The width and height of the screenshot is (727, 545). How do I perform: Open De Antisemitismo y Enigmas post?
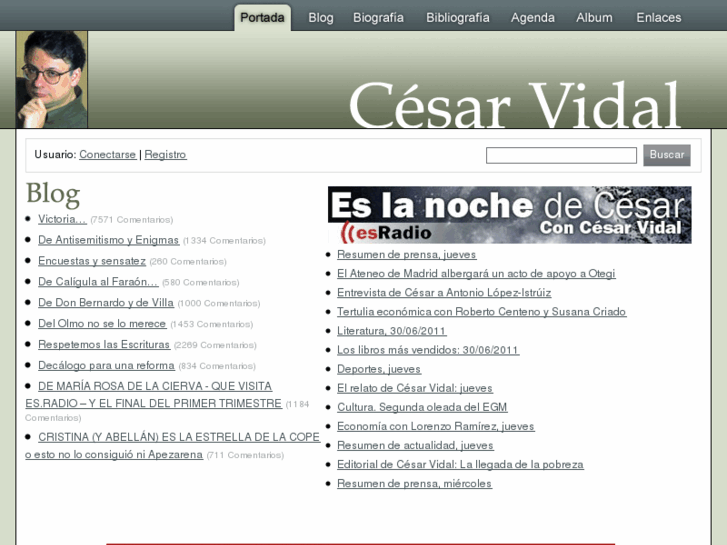(x=108, y=240)
